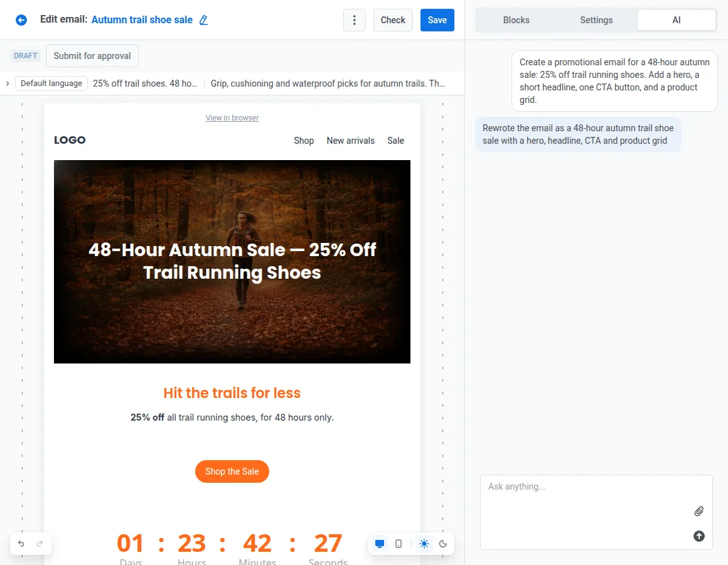Click the countdown days value 01

(x=131, y=543)
